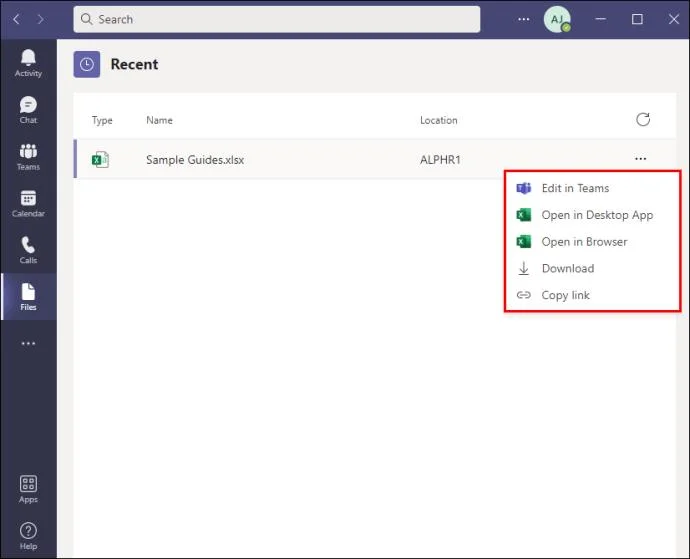This screenshot has width=690, height=559.
Task: Open more options for Sample Guides.xlsx
Action: [x=641, y=158]
